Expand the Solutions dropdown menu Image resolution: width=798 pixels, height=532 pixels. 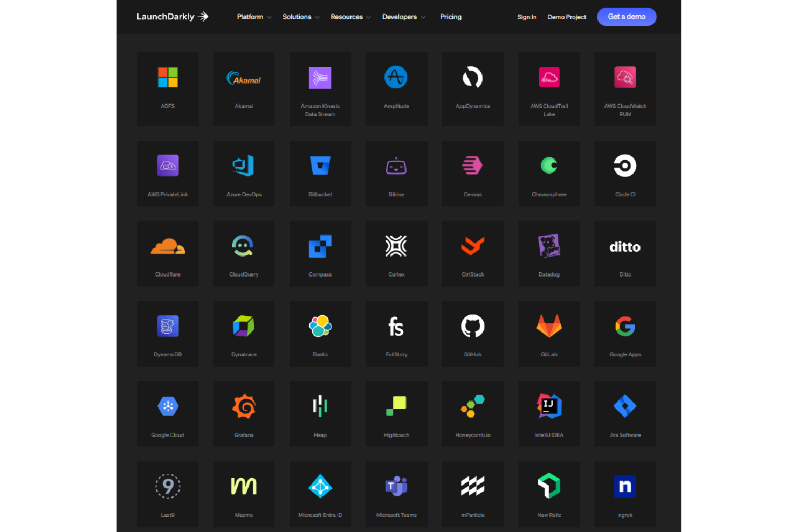(x=301, y=17)
